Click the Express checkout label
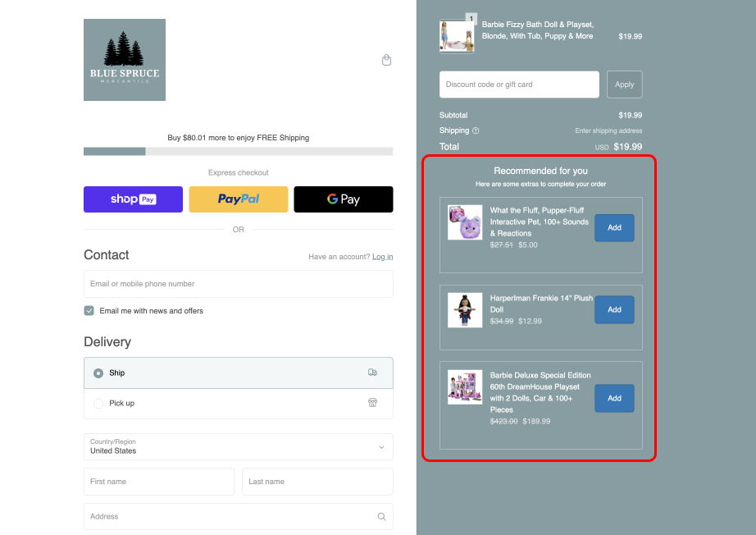 pyautogui.click(x=238, y=172)
